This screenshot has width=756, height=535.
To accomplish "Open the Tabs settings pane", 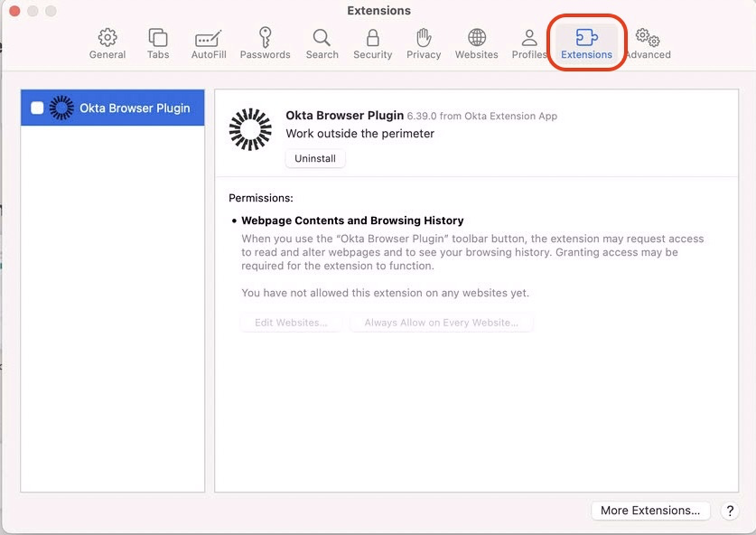I will (158, 43).
